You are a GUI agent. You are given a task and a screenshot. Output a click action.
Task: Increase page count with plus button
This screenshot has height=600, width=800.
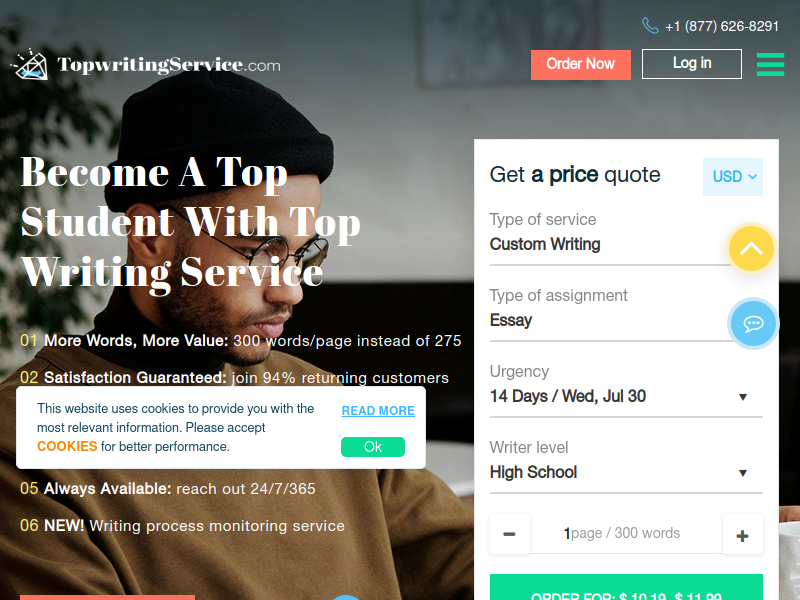click(x=742, y=535)
